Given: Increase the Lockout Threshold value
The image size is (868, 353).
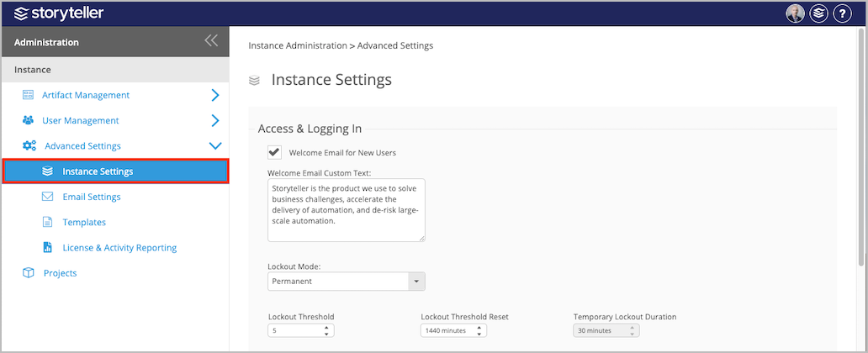Looking at the screenshot, I should tap(326, 328).
